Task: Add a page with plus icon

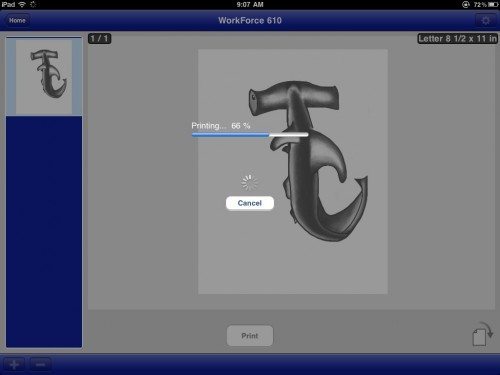Action: pyautogui.click(x=14, y=365)
